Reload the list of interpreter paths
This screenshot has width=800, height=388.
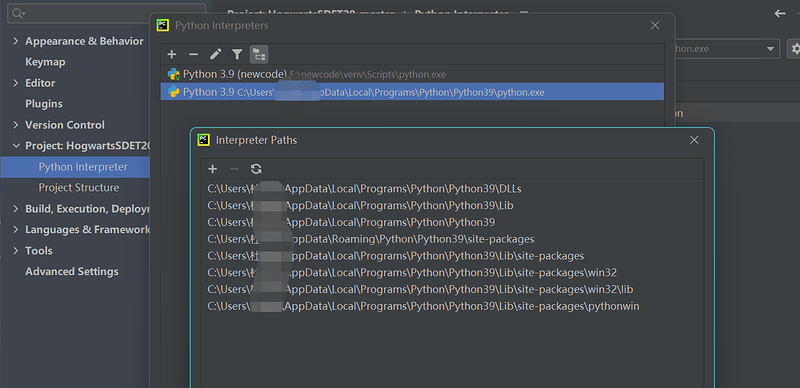[256, 169]
